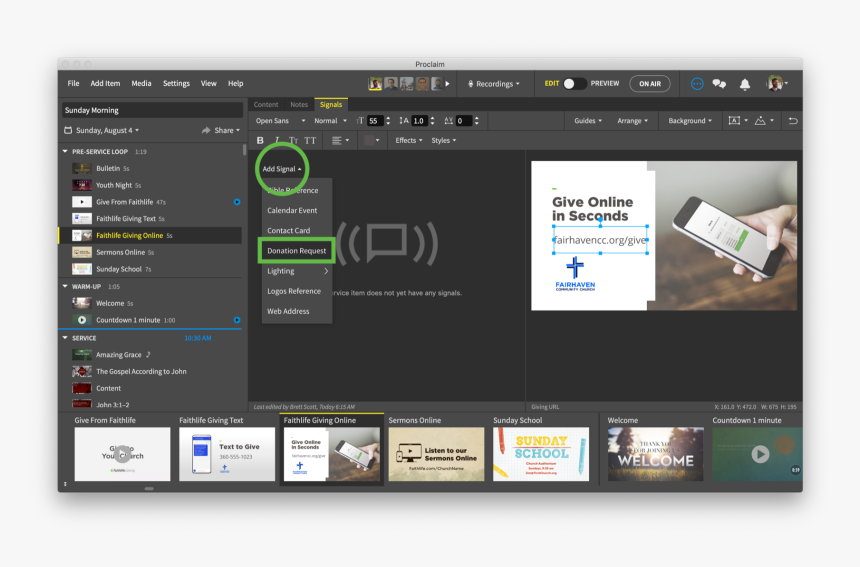Click the Add Signal button
Viewport: 860px width, 567px height.
pyautogui.click(x=281, y=169)
